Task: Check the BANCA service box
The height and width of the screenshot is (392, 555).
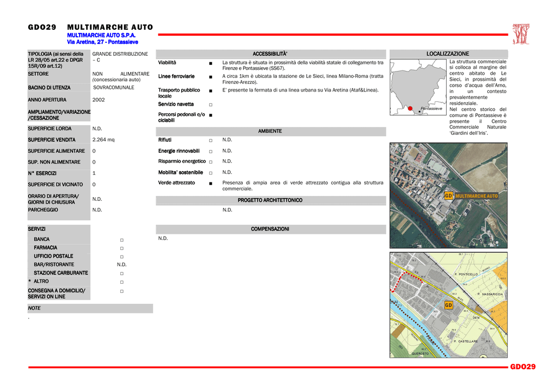Action: (122, 240)
